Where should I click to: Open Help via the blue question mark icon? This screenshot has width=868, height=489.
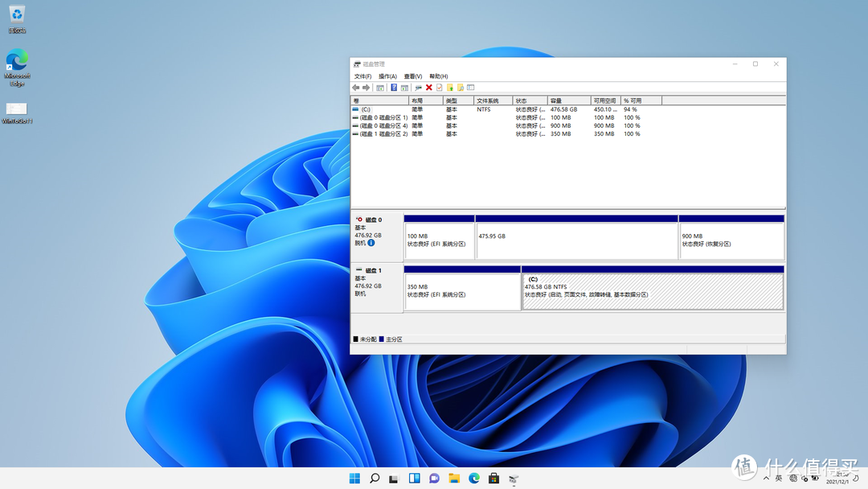(x=394, y=88)
